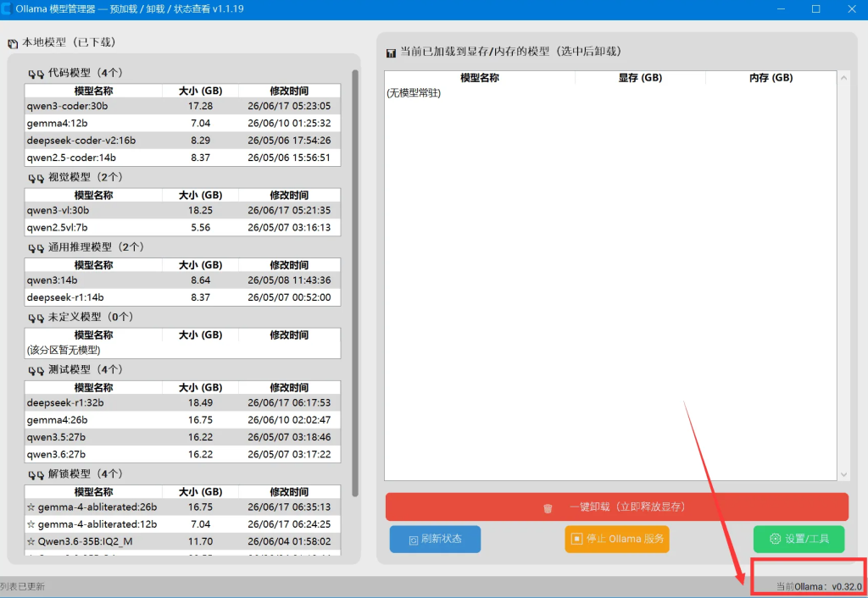This screenshot has height=598, width=868.
Task: Select the qwen3.5:27b model row
Action: tap(183, 438)
